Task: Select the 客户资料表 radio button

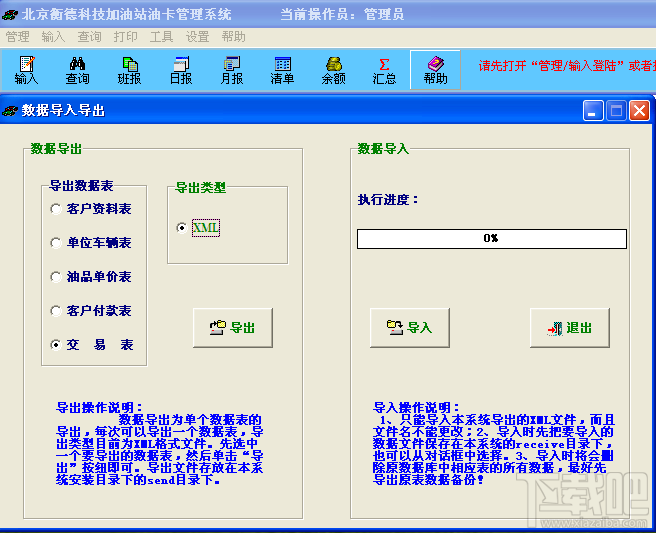Action: click(x=55, y=209)
